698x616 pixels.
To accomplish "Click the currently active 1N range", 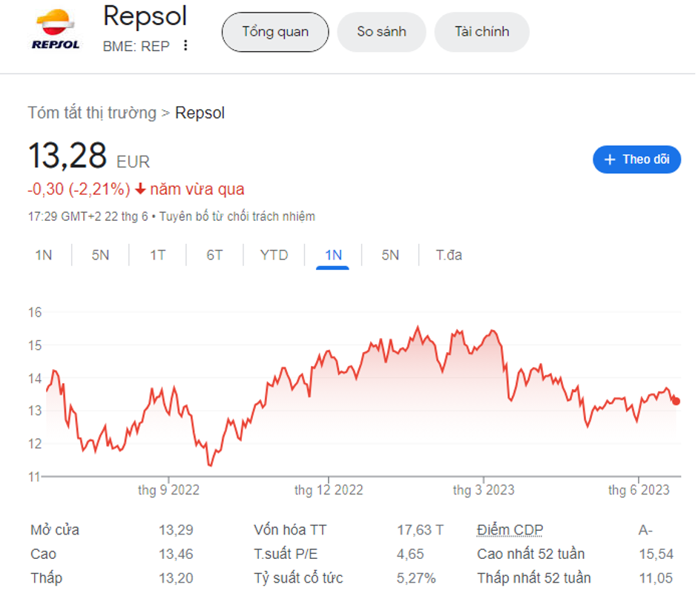I will pos(332,254).
